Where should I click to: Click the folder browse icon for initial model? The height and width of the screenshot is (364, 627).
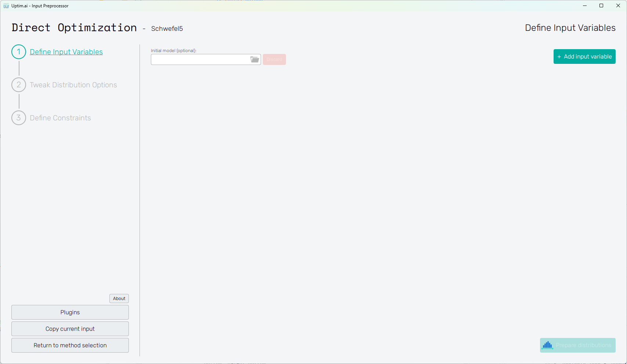[x=254, y=59]
